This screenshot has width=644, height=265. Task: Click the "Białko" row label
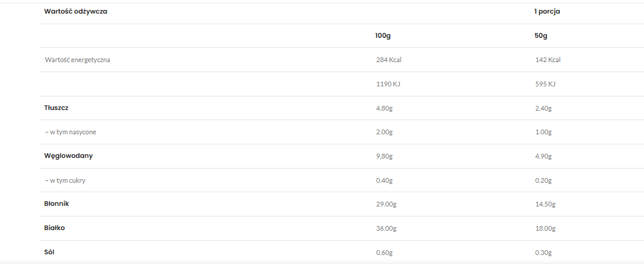(55, 228)
